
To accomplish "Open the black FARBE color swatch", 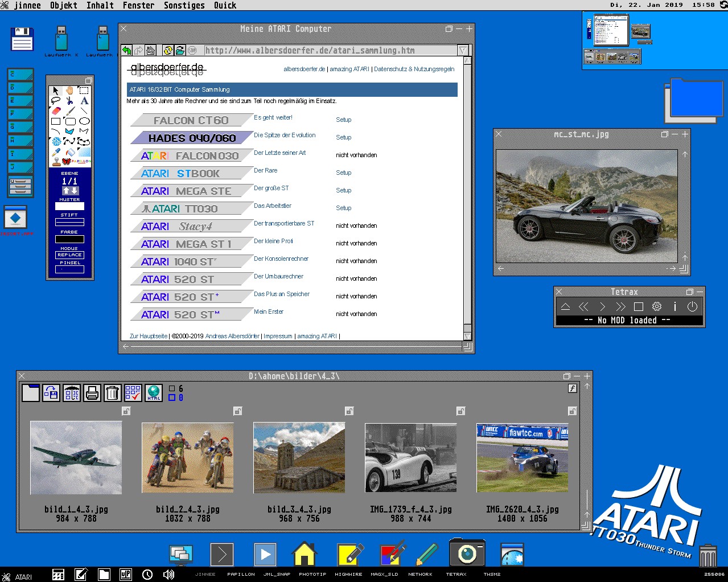I will pyautogui.click(x=69, y=239).
